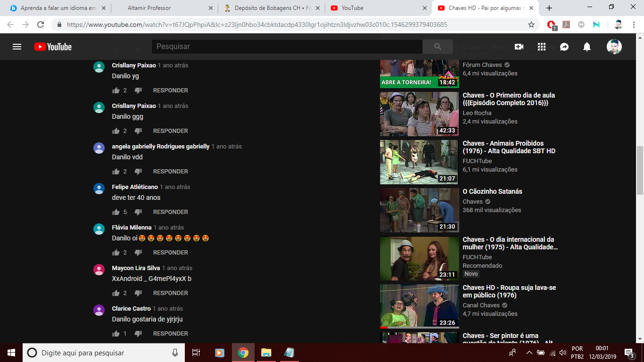
Task: Reload the page in Chrome
Action: tap(41, 25)
